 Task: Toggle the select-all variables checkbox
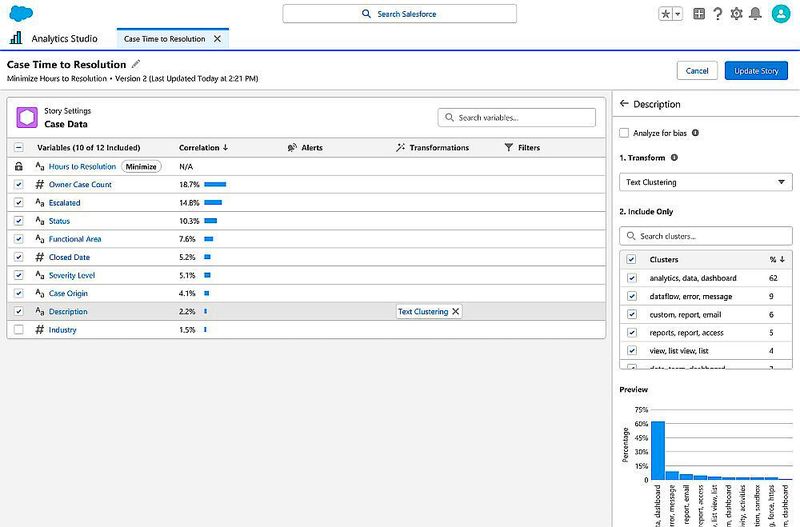click(19, 147)
